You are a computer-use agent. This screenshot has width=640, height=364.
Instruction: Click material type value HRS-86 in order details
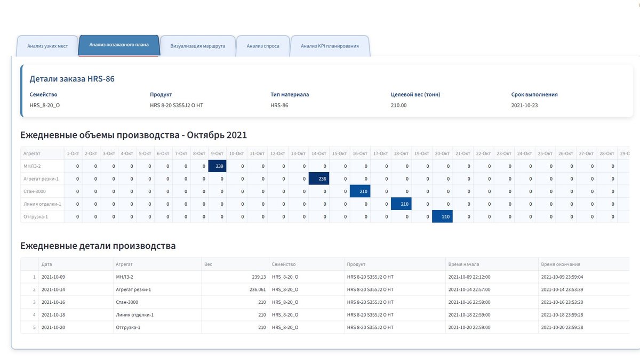(279, 106)
